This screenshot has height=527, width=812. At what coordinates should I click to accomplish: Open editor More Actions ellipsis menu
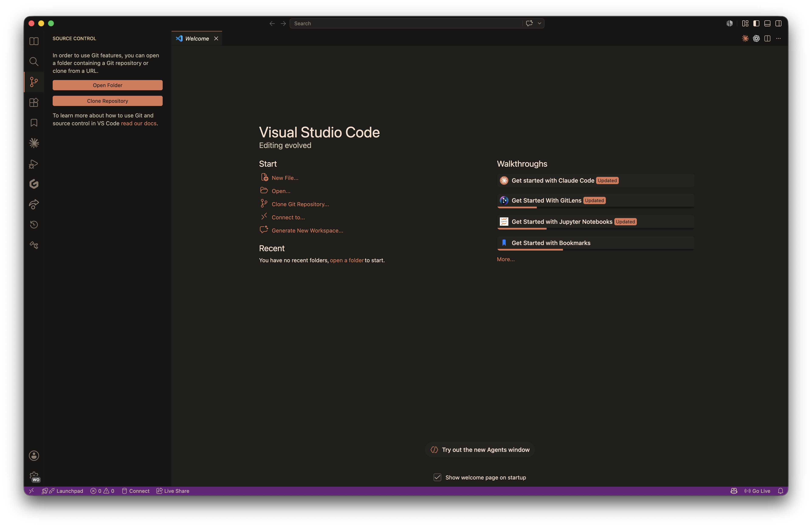[778, 39]
